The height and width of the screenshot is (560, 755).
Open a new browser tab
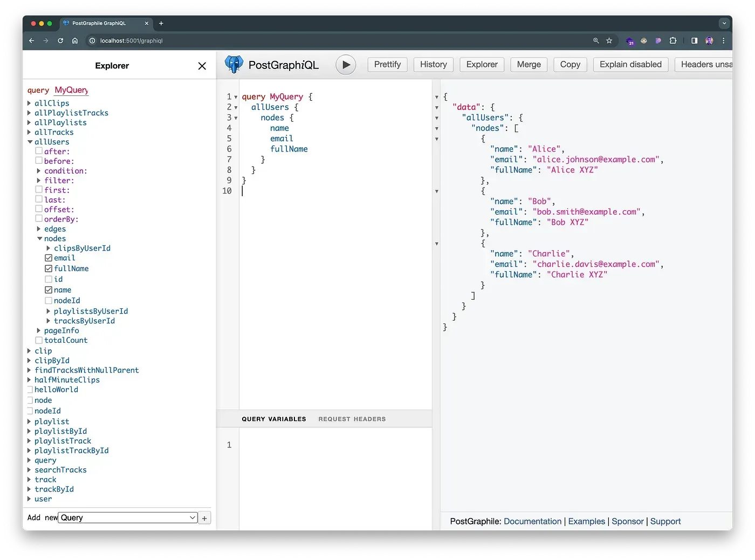click(x=161, y=23)
